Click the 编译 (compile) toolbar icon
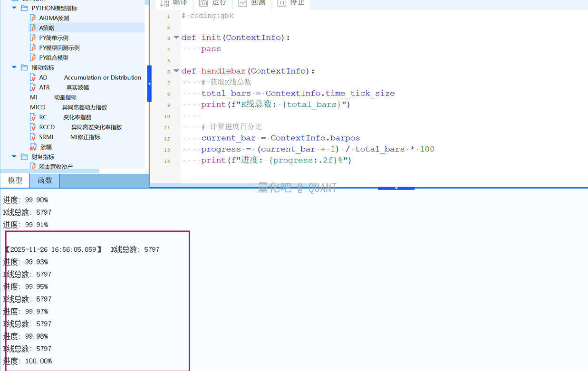This screenshot has width=588, height=371. 165,3
